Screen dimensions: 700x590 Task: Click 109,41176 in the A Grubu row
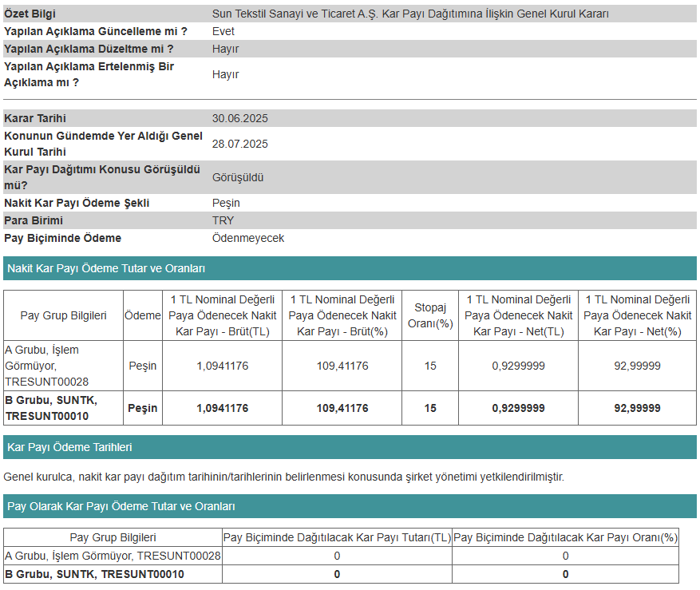(x=342, y=366)
